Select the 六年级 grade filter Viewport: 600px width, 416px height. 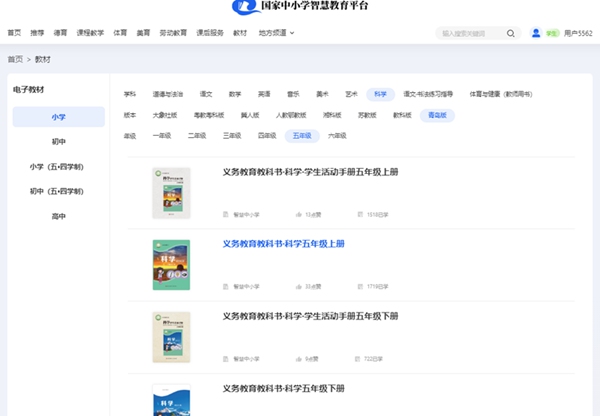[337, 135]
